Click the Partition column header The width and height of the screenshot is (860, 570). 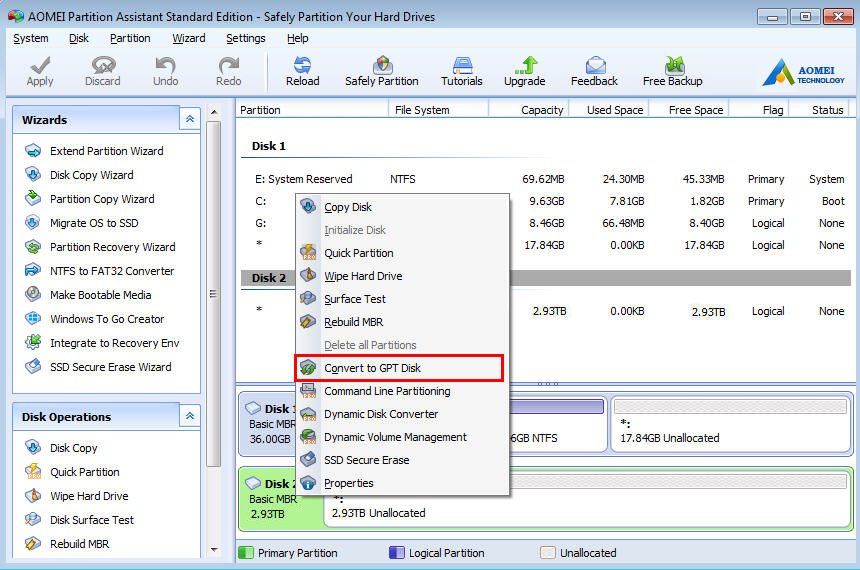tap(312, 110)
